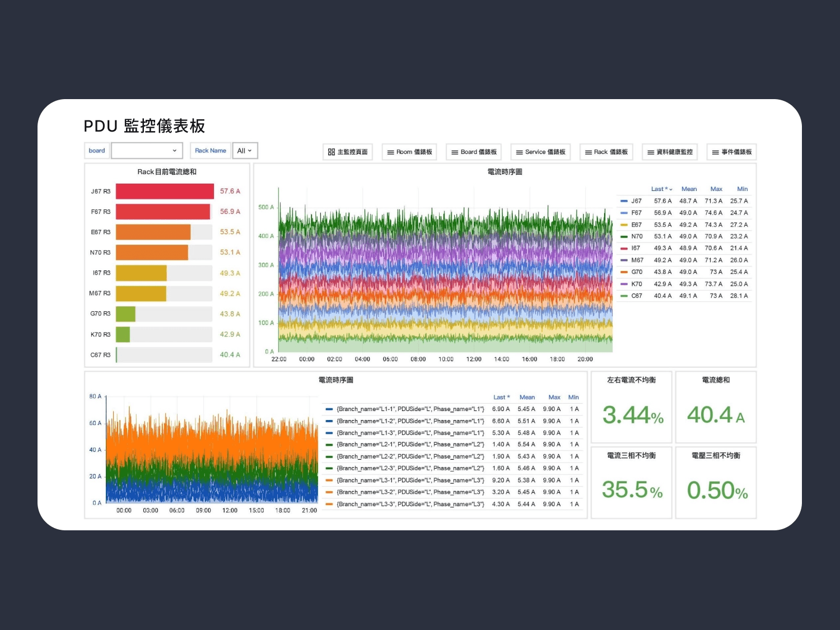Toggle J67 series in rack legend
Image resolution: width=840 pixels, height=630 pixels.
636,201
